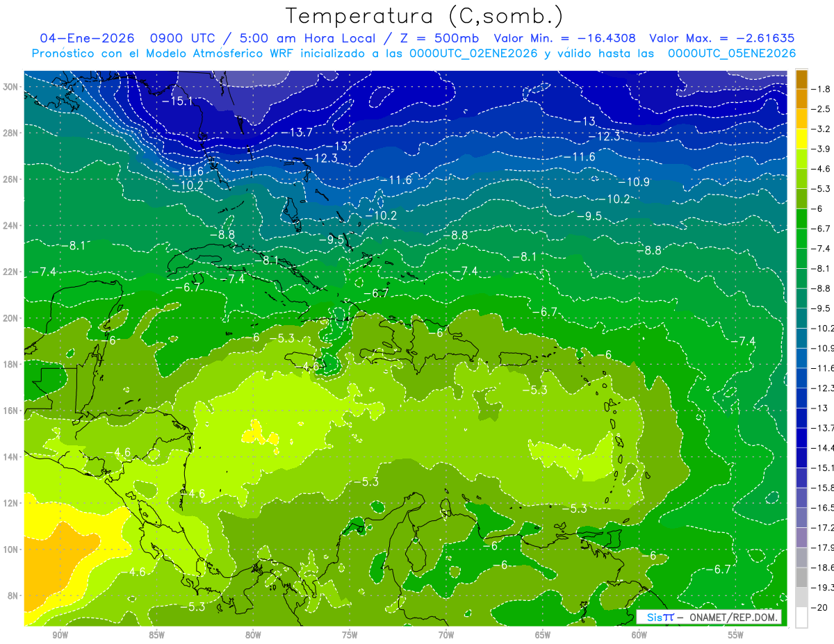Click the brown top swatch of color scale
834x644 pixels.
(801, 79)
